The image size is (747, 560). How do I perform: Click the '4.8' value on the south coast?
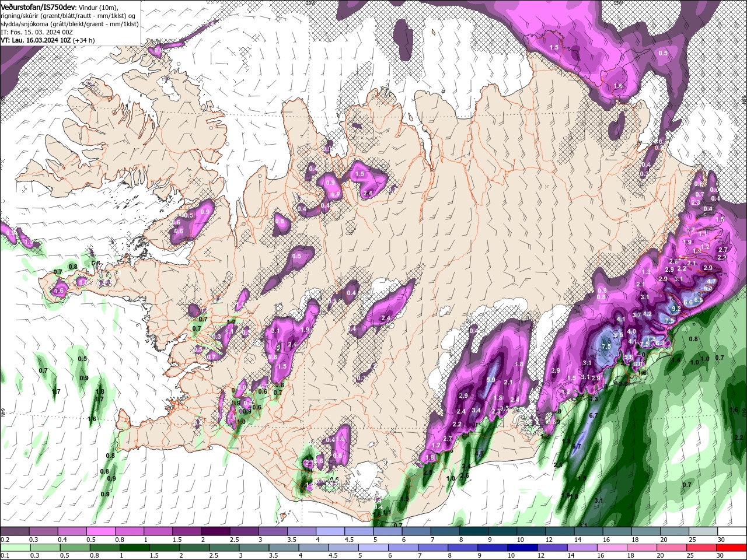480,453
